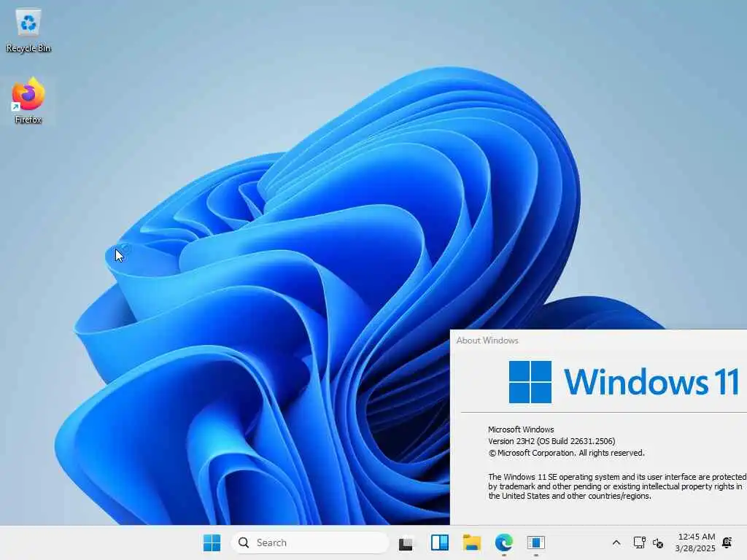Click 'Version 23H2 (OS Build 22631.2506)' text
This screenshot has width=747, height=560.
[551, 441]
